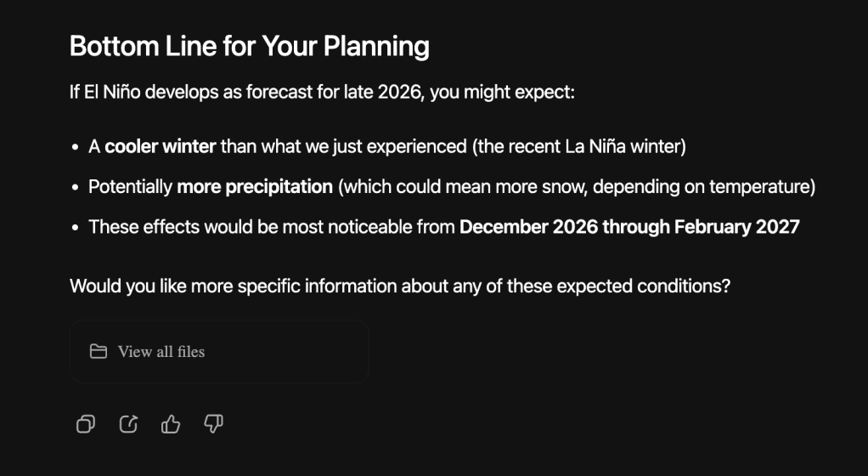Image resolution: width=868 pixels, height=476 pixels.
Task: Click the sentence starting "If El Niño develops"
Action: pyautogui.click(x=322, y=91)
